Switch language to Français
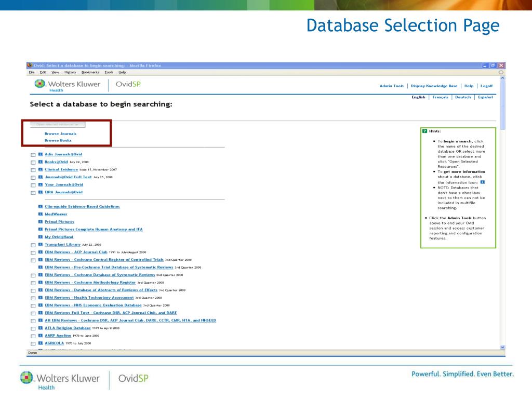This screenshot has width=532, height=399. [x=440, y=97]
